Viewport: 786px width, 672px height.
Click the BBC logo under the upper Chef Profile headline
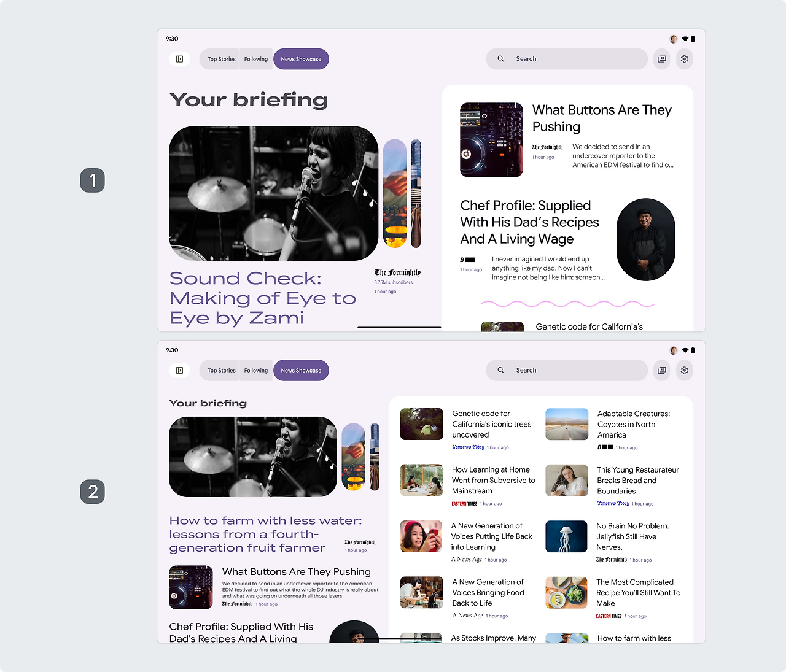click(x=468, y=260)
